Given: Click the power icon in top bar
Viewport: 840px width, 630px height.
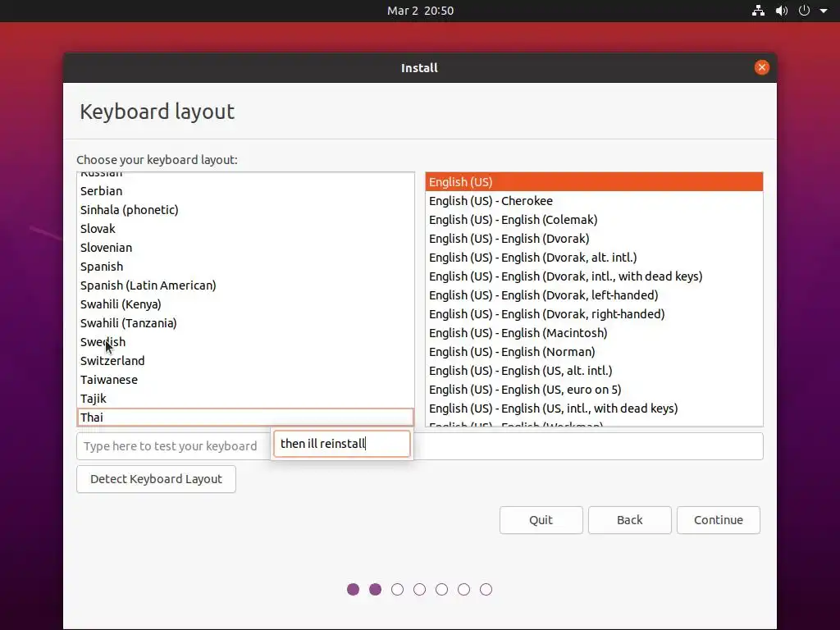Looking at the screenshot, I should coord(804,11).
